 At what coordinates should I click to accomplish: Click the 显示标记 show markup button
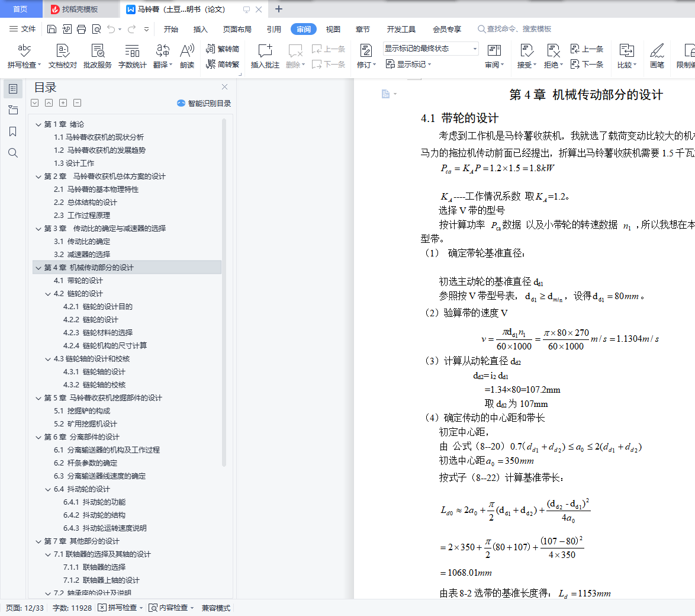408,65
